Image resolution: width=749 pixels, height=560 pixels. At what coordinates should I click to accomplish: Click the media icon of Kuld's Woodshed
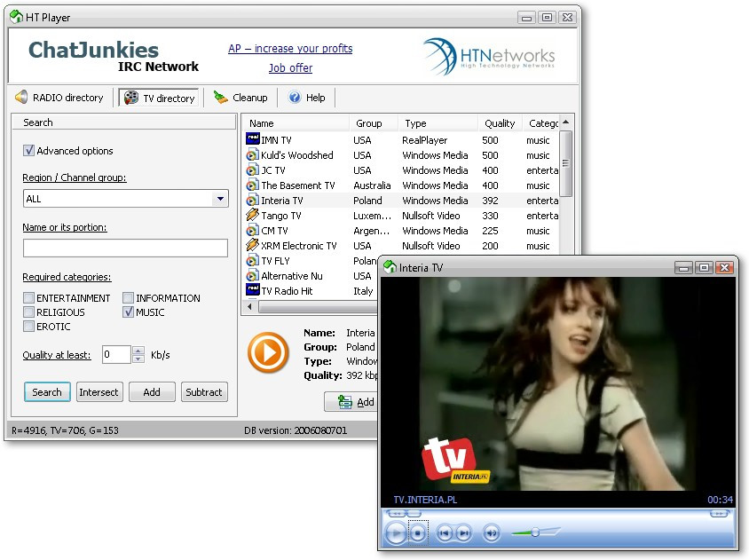click(252, 154)
